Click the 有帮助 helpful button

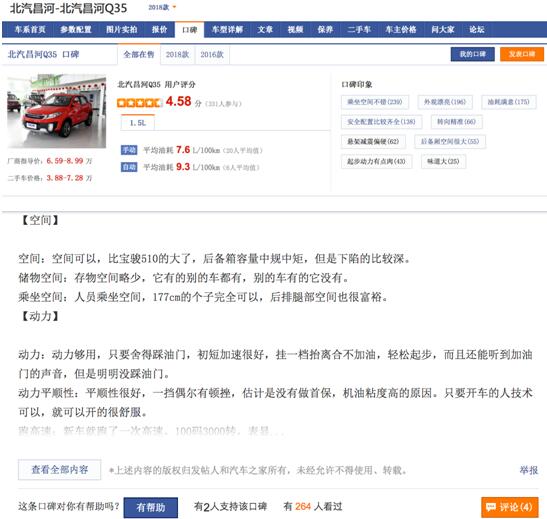pos(151,507)
